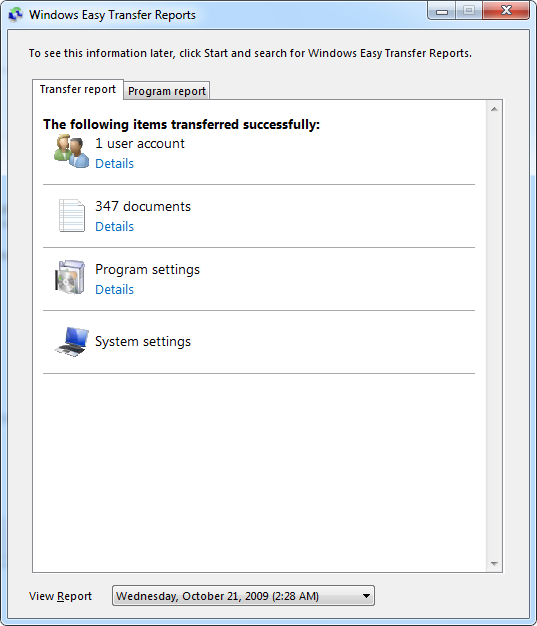This screenshot has width=537, height=626.
Task: Click the System settings laptop icon
Action: (72, 341)
